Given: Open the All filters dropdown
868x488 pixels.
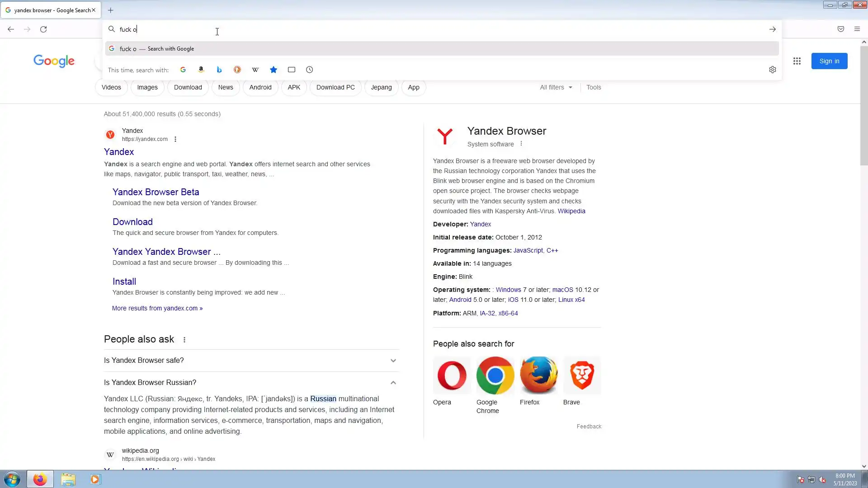Looking at the screenshot, I should click(x=556, y=87).
